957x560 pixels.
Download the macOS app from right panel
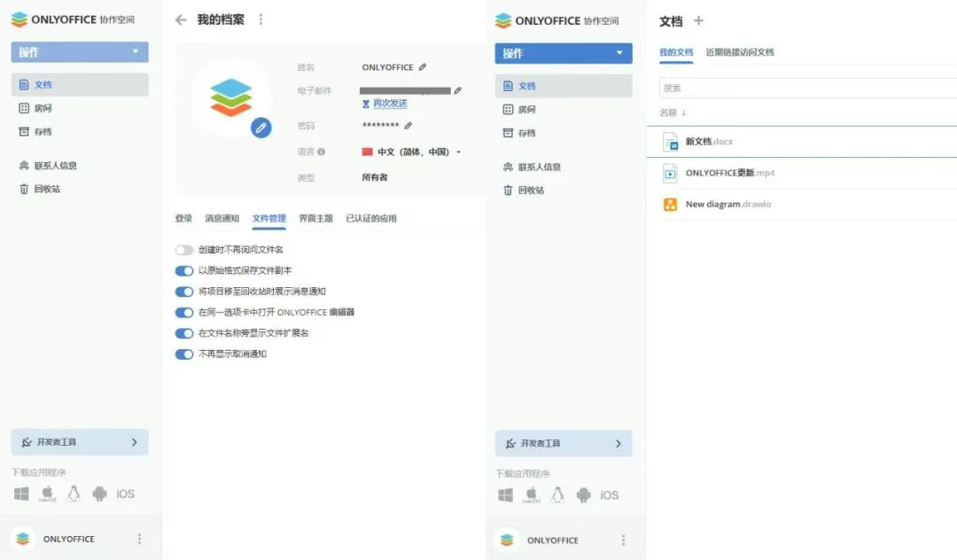pyautogui.click(x=531, y=494)
